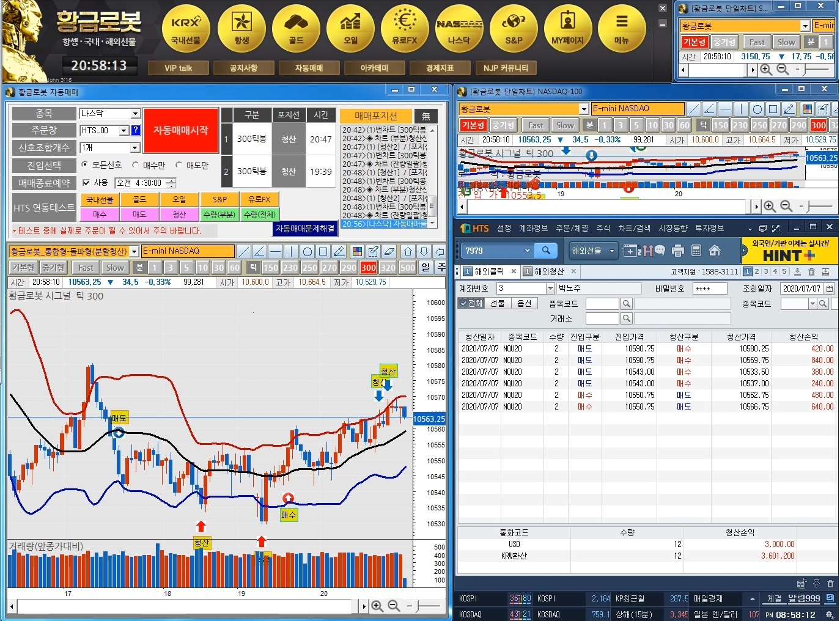Open the 골드 gold bars button

(x=296, y=29)
